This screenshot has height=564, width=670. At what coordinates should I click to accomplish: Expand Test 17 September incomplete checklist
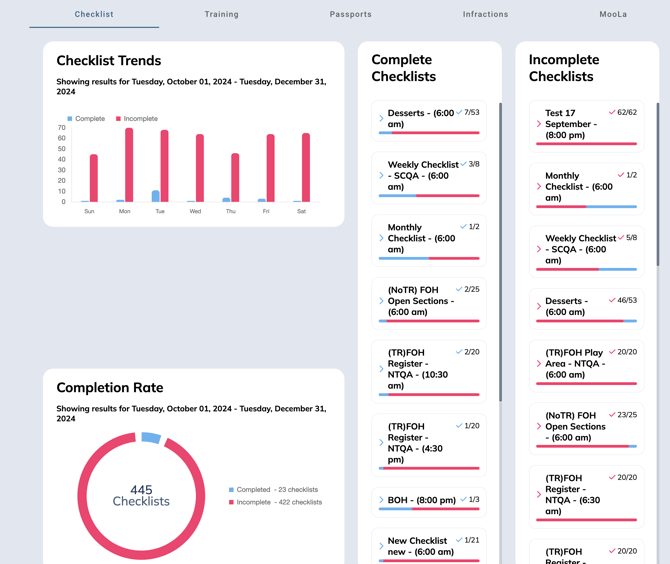point(539,124)
